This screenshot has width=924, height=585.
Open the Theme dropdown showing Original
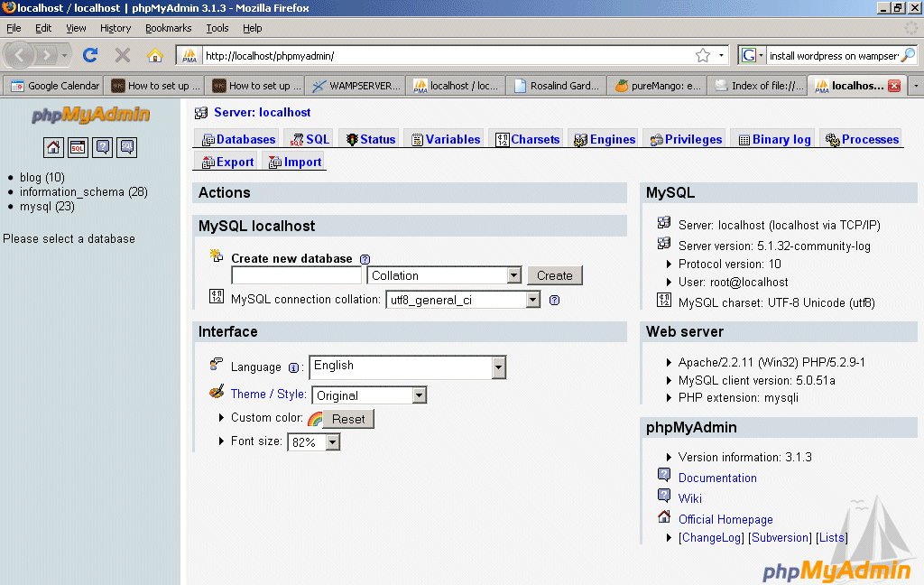tap(369, 395)
